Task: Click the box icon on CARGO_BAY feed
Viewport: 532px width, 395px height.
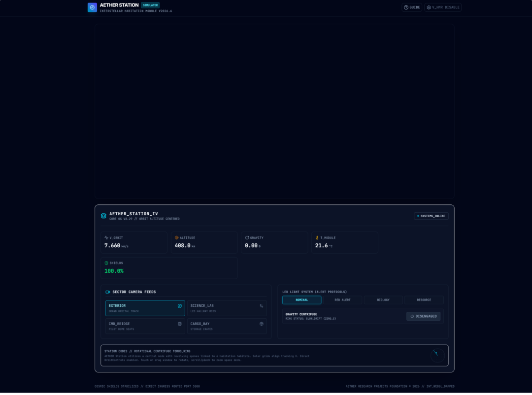Action: pyautogui.click(x=262, y=324)
